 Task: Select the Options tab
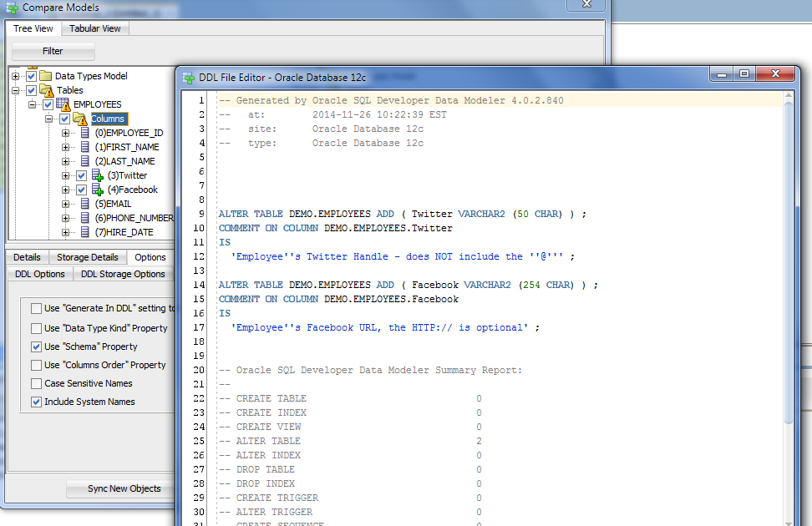click(150, 257)
